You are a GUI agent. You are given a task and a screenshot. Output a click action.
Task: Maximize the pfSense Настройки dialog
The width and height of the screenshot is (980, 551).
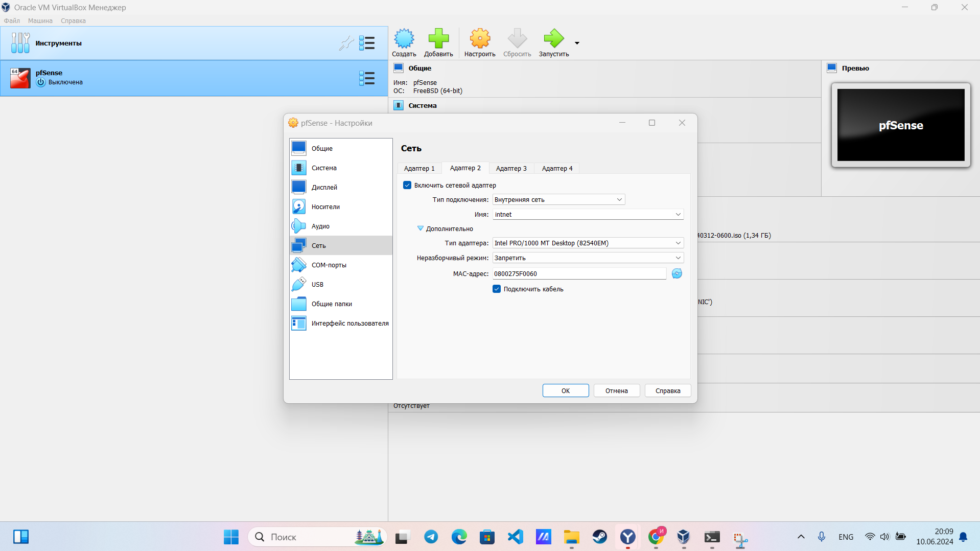(x=652, y=123)
